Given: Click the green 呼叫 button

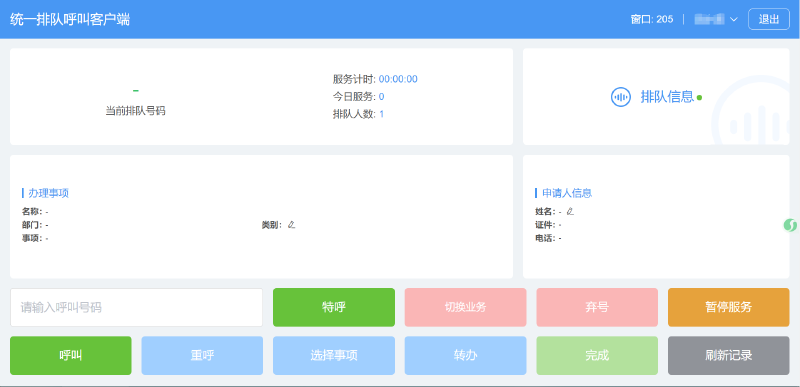Looking at the screenshot, I should coord(71,355).
